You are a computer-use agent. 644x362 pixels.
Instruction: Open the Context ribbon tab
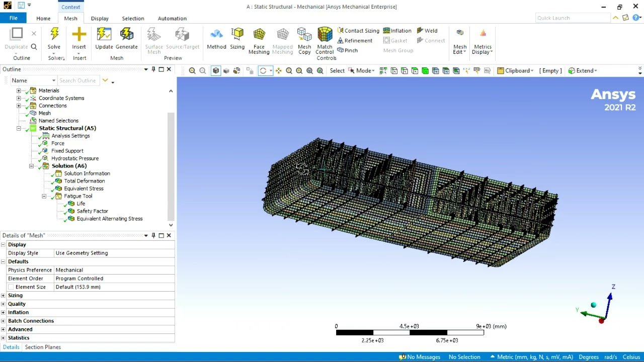tap(71, 7)
